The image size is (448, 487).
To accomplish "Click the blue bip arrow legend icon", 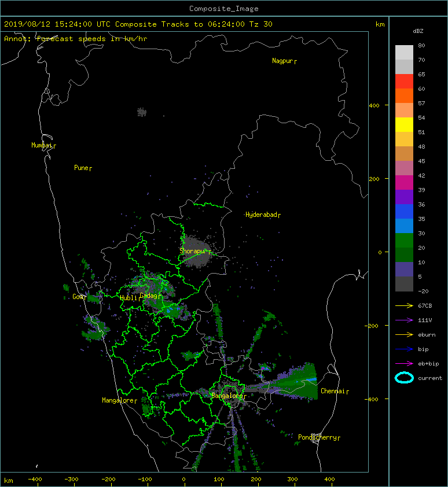I will click(404, 349).
